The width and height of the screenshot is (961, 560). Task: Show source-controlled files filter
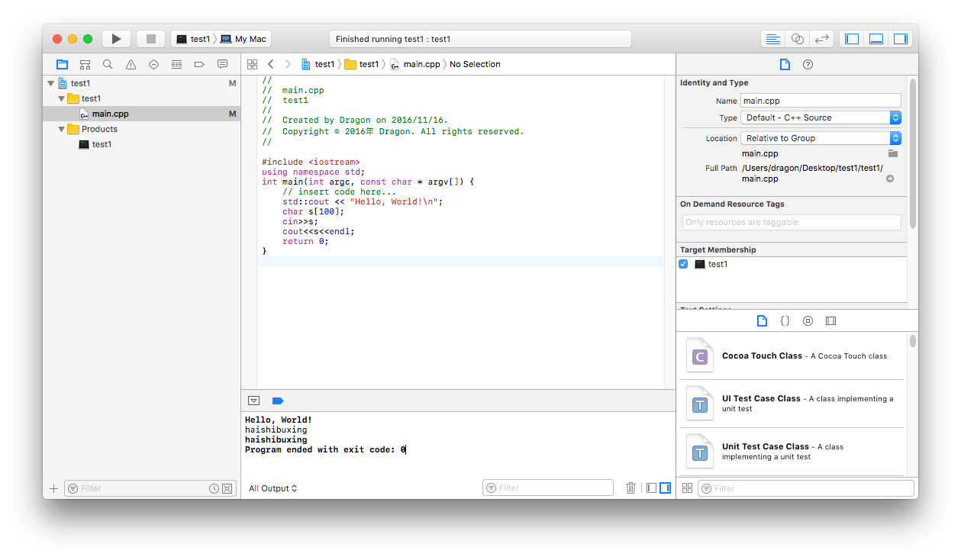(227, 488)
